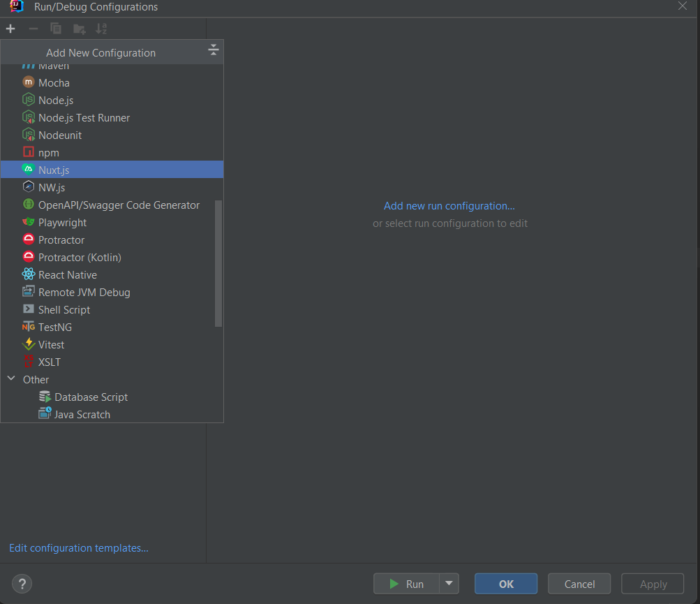
Task: Choose Playwright configuration type
Action: (112, 222)
